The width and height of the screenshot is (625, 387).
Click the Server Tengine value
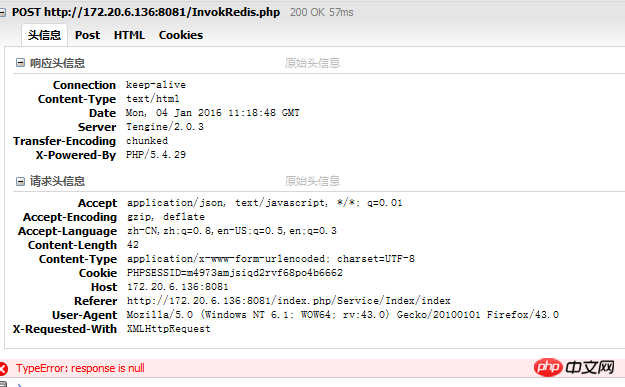[x=165, y=127]
